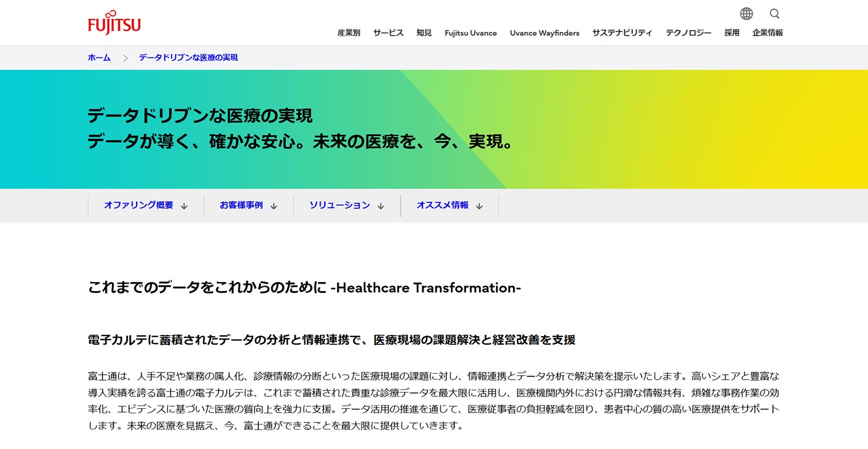Click hero title データドリブンな医療の実現
868x449 pixels.
click(200, 116)
